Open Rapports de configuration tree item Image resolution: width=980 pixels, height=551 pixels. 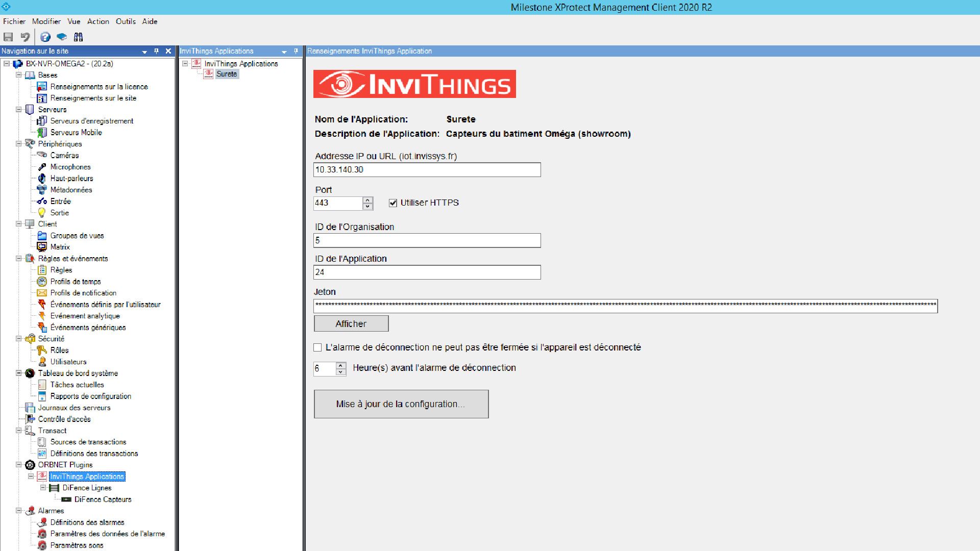point(91,396)
